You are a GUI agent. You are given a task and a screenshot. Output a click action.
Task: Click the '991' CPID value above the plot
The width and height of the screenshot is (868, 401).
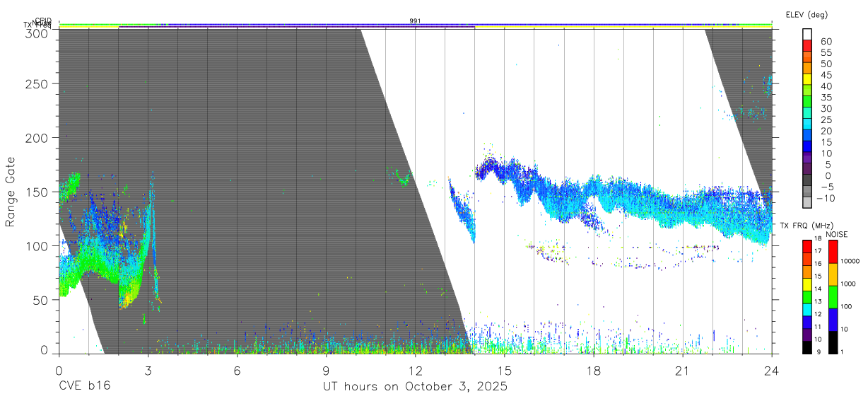[416, 21]
